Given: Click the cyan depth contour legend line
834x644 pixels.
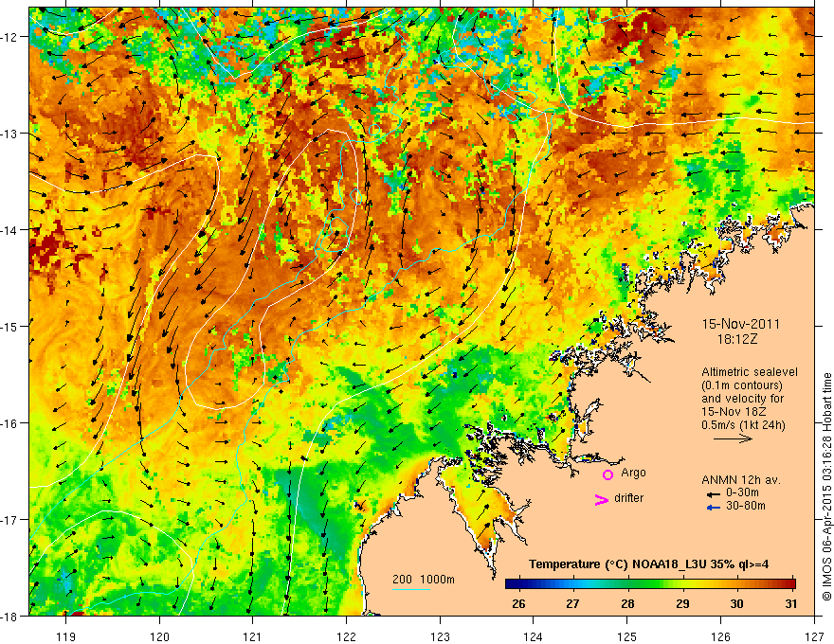Looking at the screenshot, I should click(411, 589).
